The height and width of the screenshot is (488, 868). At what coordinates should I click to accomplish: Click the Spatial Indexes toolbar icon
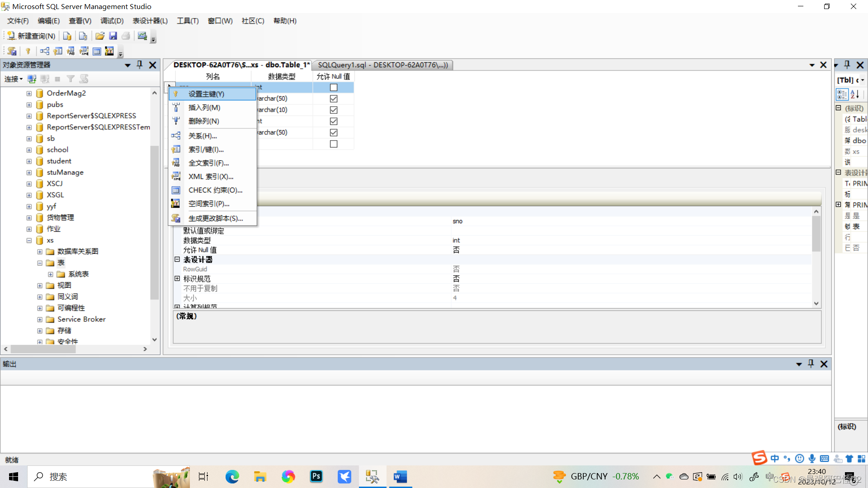(109, 51)
